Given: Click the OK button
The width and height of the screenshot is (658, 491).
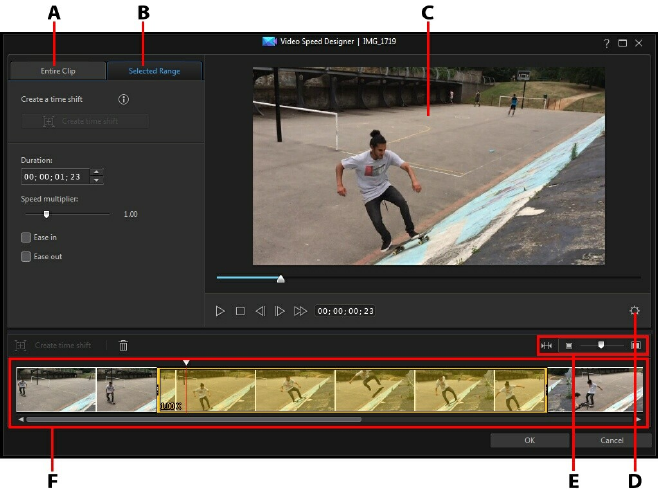Looking at the screenshot, I should pos(529,440).
